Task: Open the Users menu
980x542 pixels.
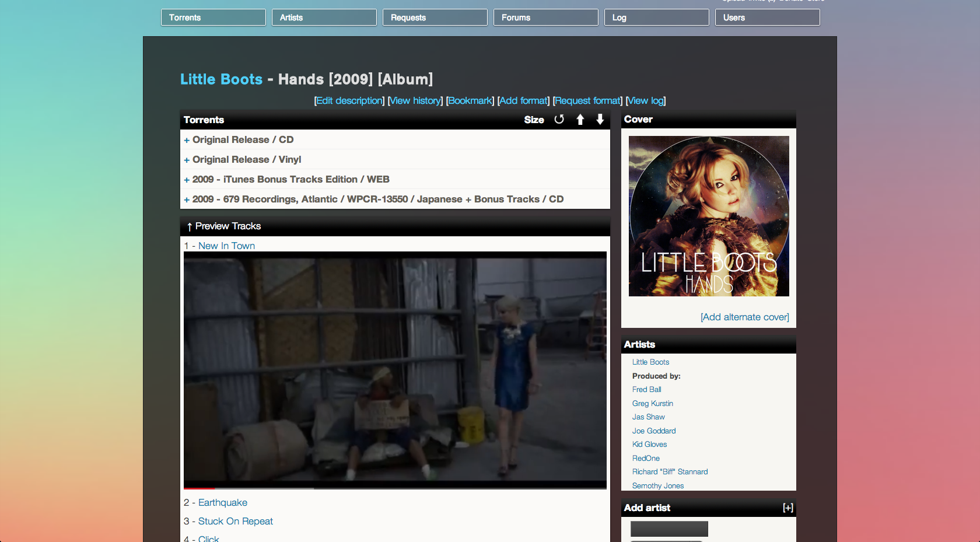Action: tap(768, 18)
